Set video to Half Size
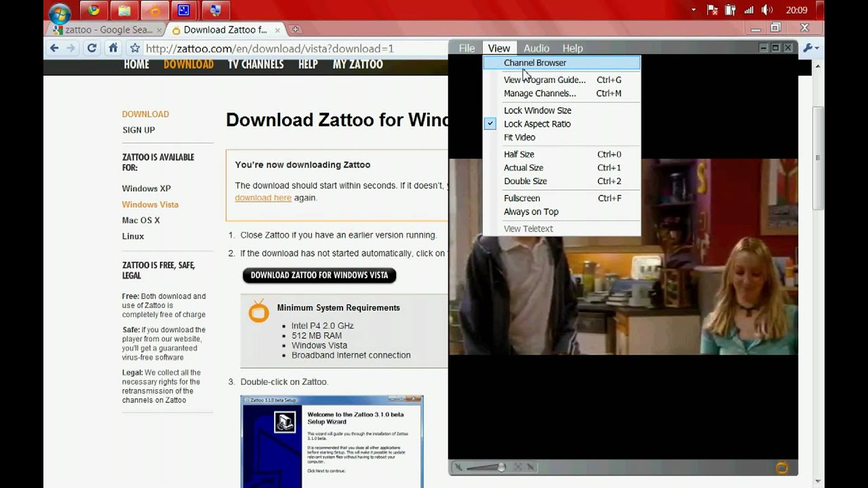 (x=561, y=155)
